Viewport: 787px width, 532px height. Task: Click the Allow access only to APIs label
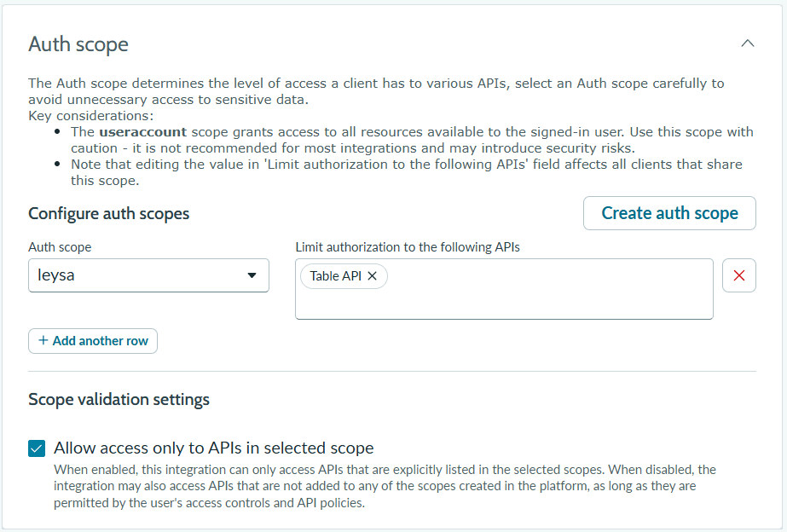point(214,448)
